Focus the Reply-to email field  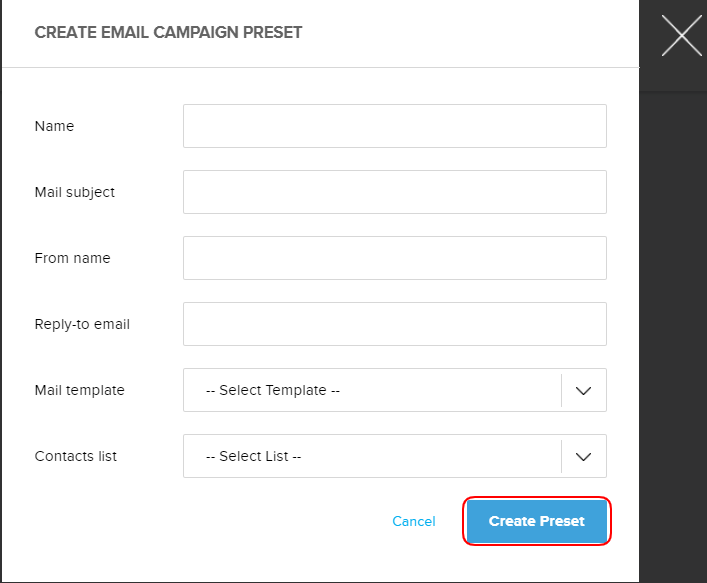tap(394, 324)
